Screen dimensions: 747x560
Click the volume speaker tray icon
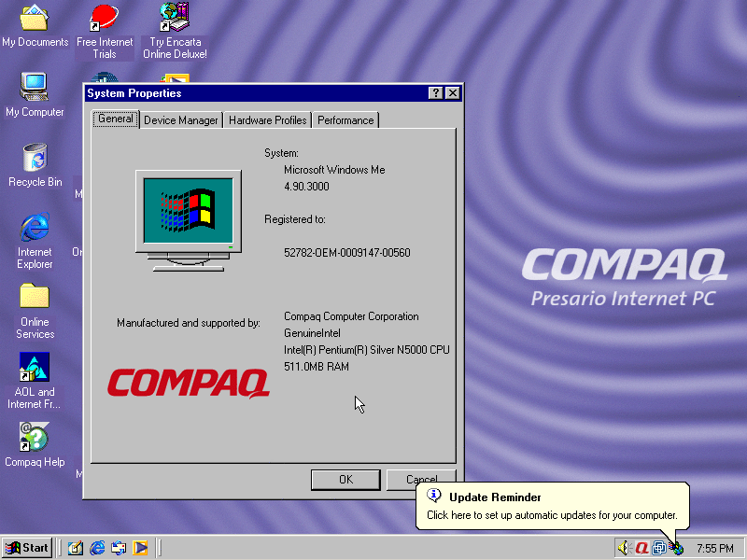pyautogui.click(x=624, y=548)
